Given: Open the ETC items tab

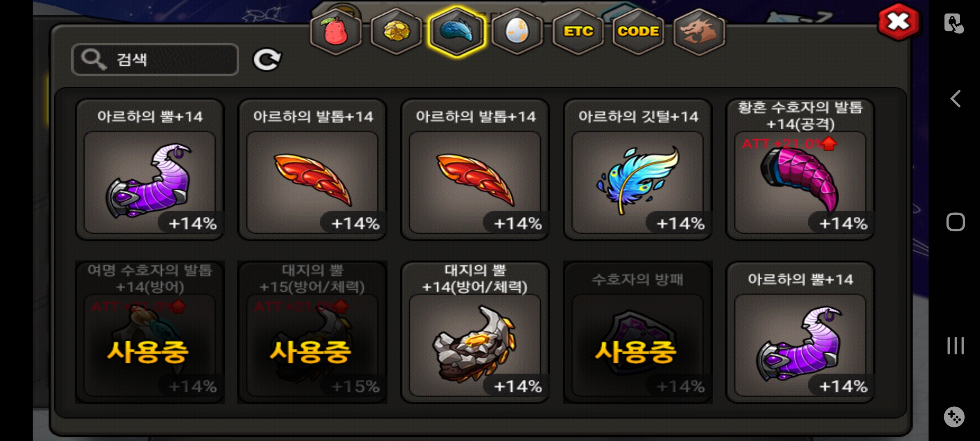Looking at the screenshot, I should pyautogui.click(x=578, y=32).
